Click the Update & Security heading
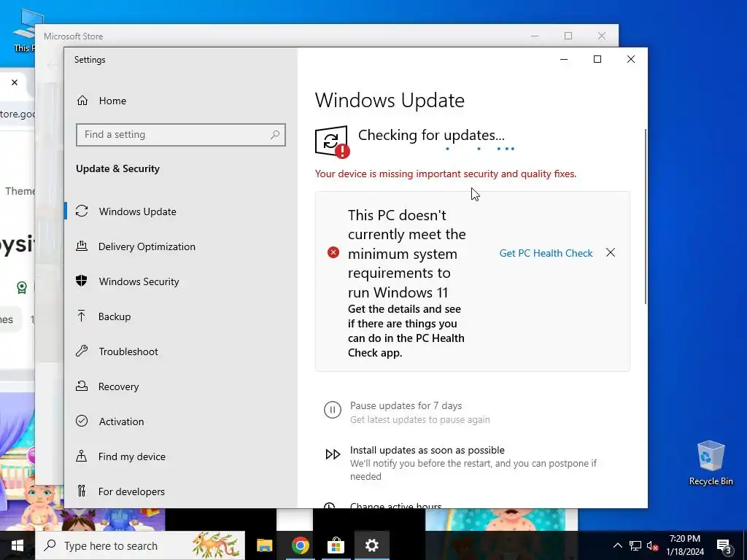747x560 pixels. [x=117, y=168]
